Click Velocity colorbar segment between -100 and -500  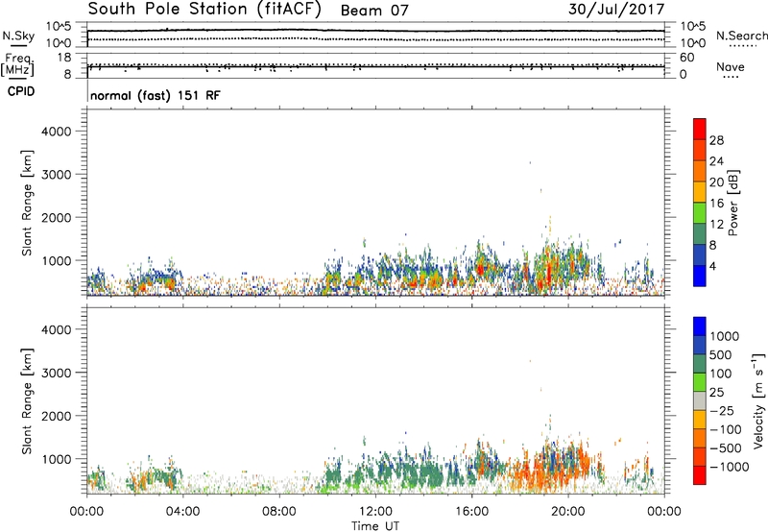700,438
